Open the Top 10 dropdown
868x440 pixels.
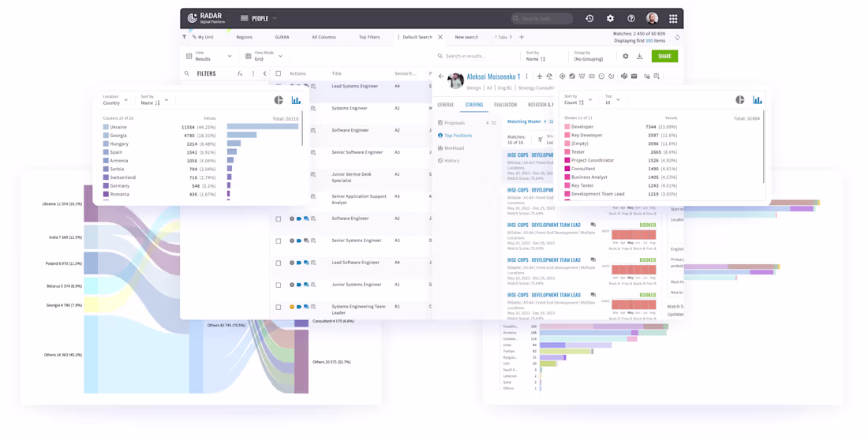(x=612, y=99)
